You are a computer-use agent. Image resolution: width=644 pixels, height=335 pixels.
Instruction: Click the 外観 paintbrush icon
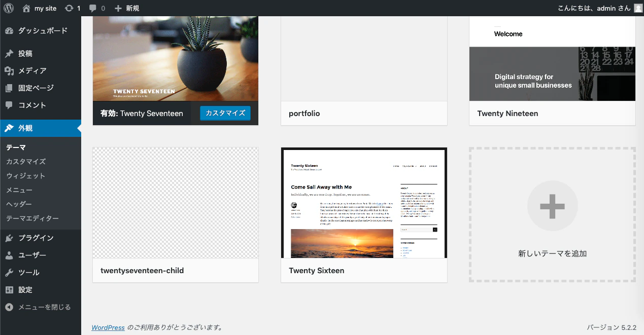(x=9, y=128)
